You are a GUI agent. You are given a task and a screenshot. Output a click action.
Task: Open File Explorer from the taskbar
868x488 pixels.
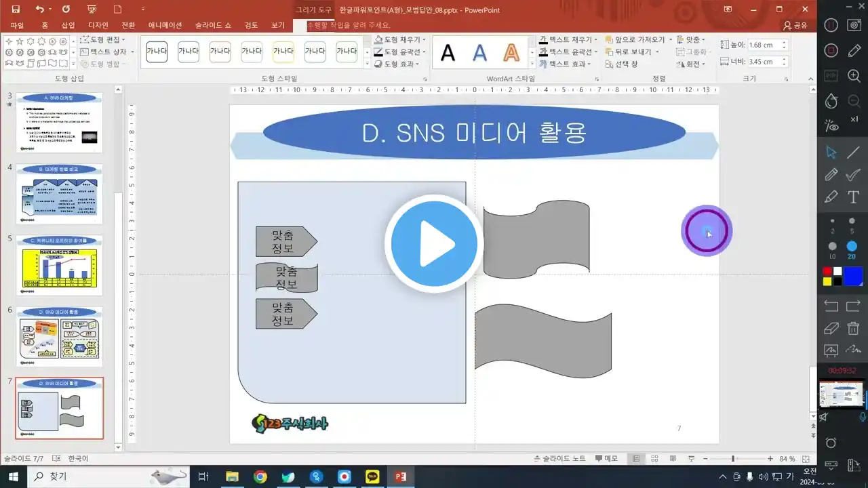(x=232, y=476)
